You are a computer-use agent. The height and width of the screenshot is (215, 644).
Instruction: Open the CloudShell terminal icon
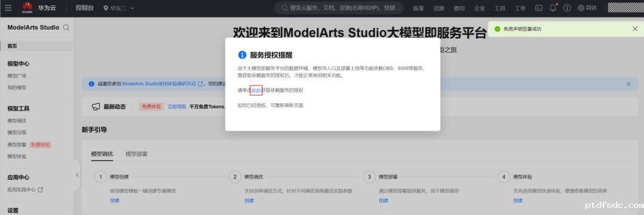tap(539, 8)
